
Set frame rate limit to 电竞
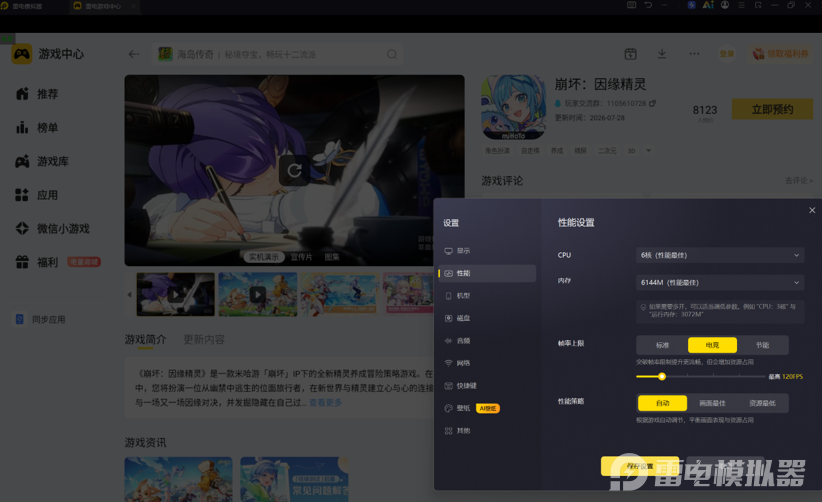tap(712, 345)
